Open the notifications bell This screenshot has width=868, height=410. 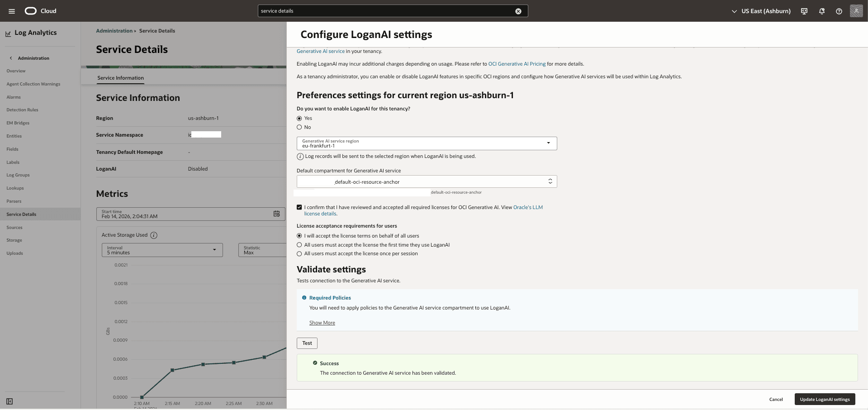[822, 11]
